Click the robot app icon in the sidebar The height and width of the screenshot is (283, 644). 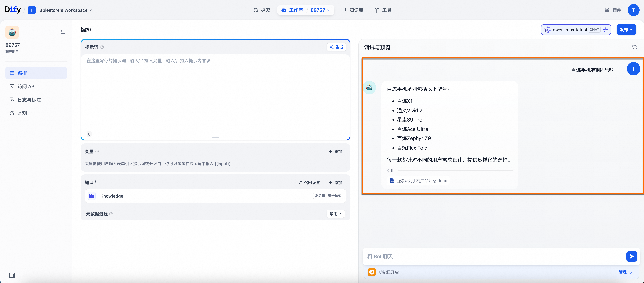12,32
